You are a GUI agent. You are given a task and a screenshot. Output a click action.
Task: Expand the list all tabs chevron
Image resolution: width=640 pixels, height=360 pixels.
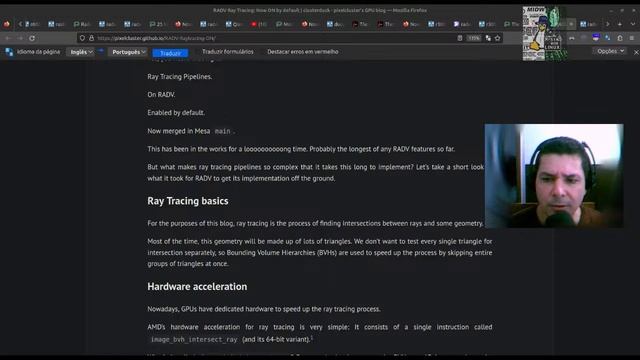pos(632,24)
